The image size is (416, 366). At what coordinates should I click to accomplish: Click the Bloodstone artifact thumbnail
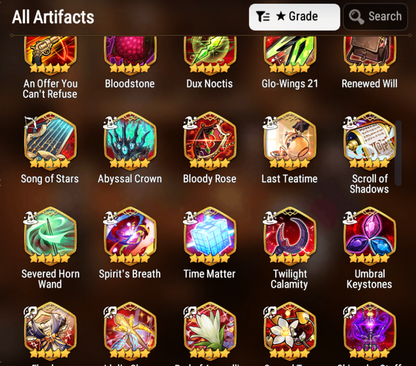click(x=130, y=55)
